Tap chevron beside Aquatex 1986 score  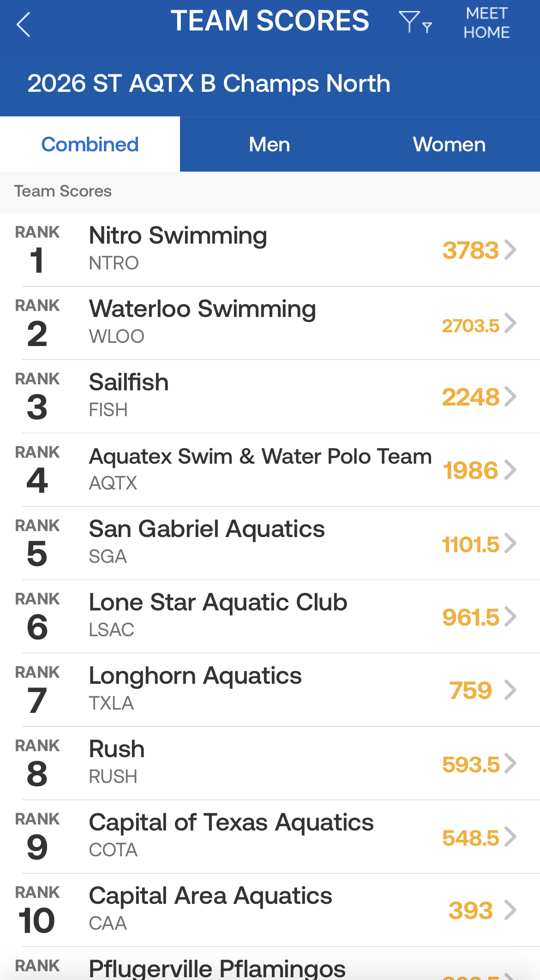510,470
